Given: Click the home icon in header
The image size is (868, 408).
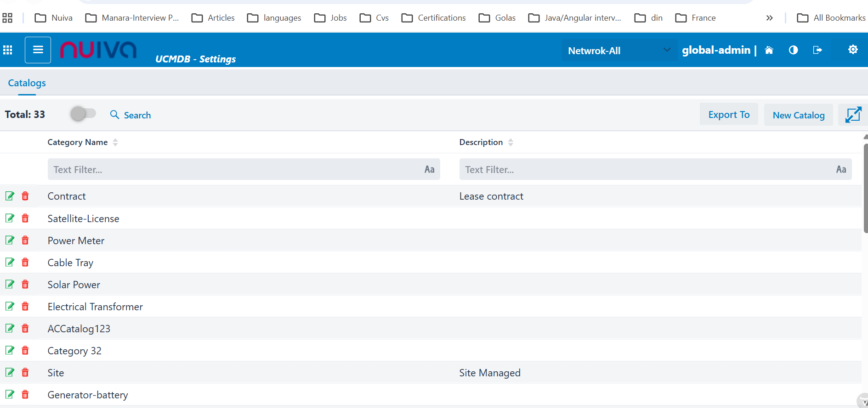Looking at the screenshot, I should tap(769, 50).
